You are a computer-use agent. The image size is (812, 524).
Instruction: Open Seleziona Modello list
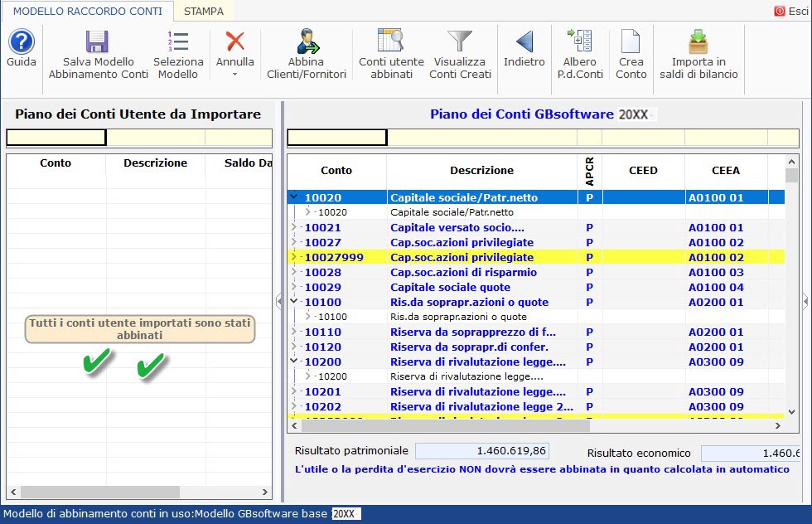click(x=178, y=56)
